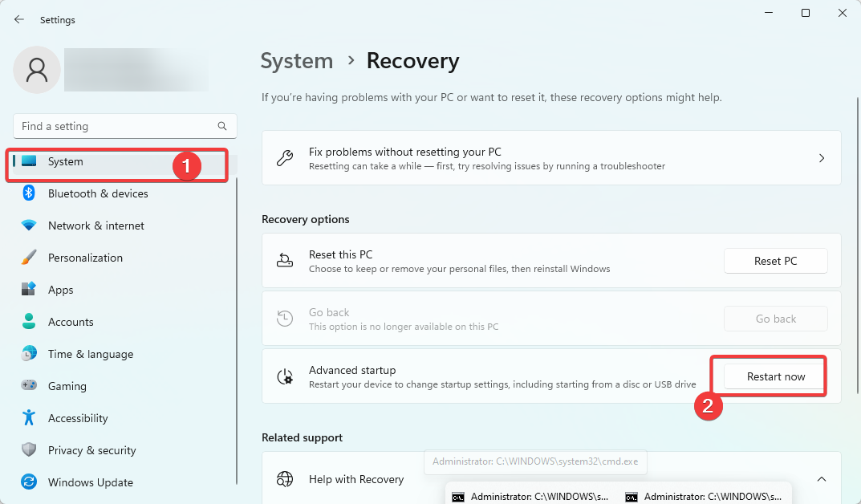Click the sidebar navigation scrollbar
This screenshot has height=504, width=861.
click(237, 331)
